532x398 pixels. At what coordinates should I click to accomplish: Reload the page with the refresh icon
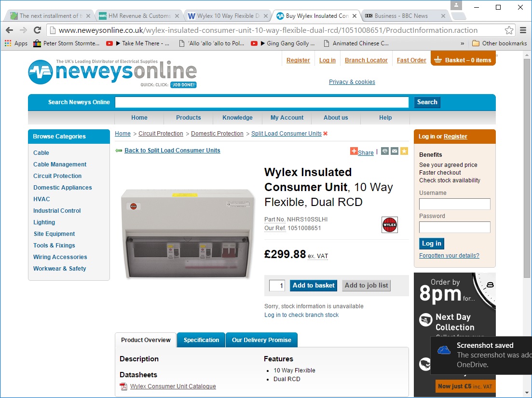pyautogui.click(x=37, y=29)
